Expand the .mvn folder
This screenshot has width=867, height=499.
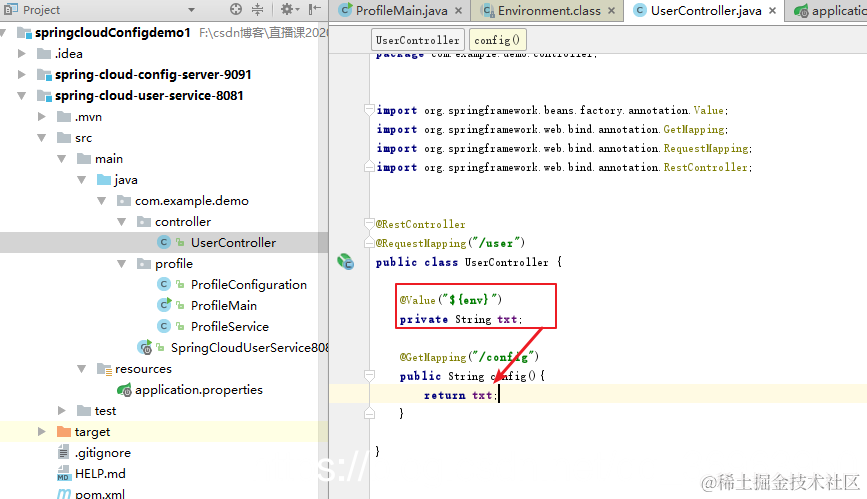(x=41, y=117)
